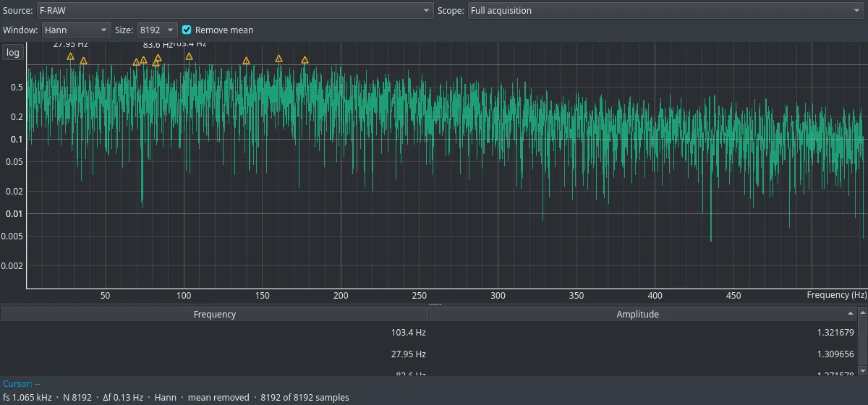
Task: Click the peak table vertical scrollbar
Action: [x=863, y=341]
